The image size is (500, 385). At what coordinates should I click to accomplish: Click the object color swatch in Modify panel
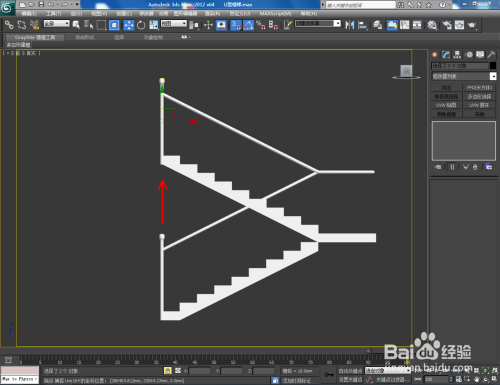point(493,66)
